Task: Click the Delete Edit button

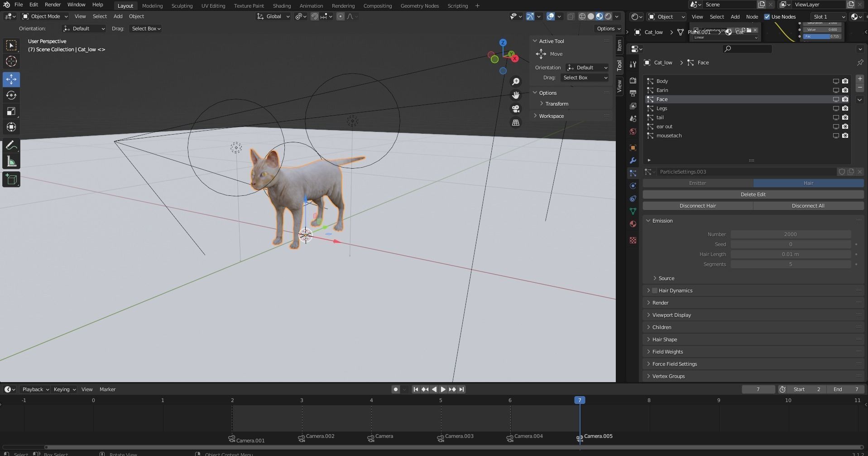Action: [x=753, y=194]
